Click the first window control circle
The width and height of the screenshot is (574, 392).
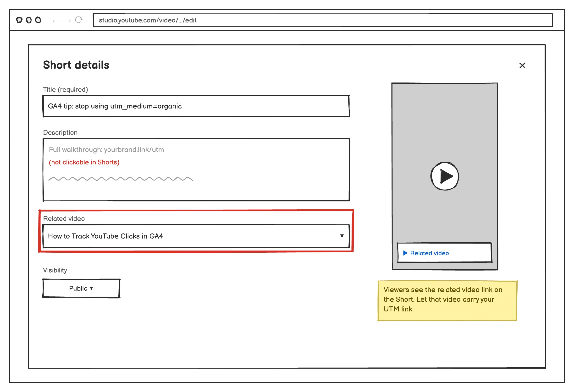coord(19,20)
